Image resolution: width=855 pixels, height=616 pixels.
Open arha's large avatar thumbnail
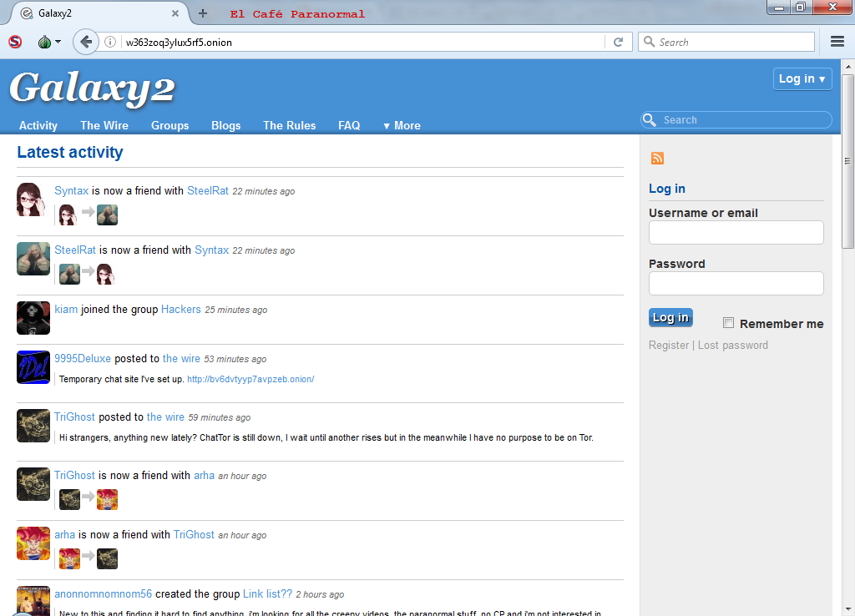pyautogui.click(x=33, y=543)
